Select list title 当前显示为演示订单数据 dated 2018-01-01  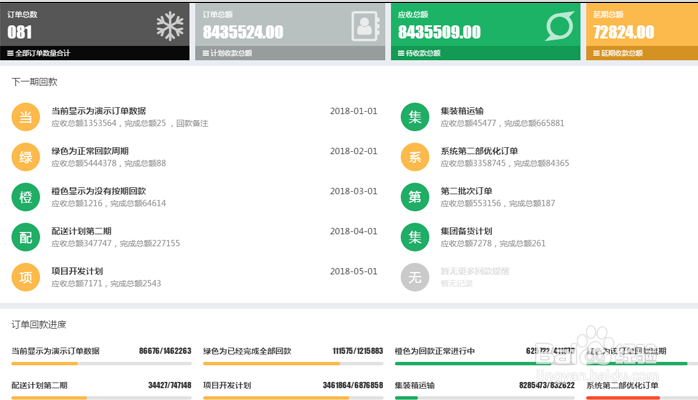click(x=99, y=111)
